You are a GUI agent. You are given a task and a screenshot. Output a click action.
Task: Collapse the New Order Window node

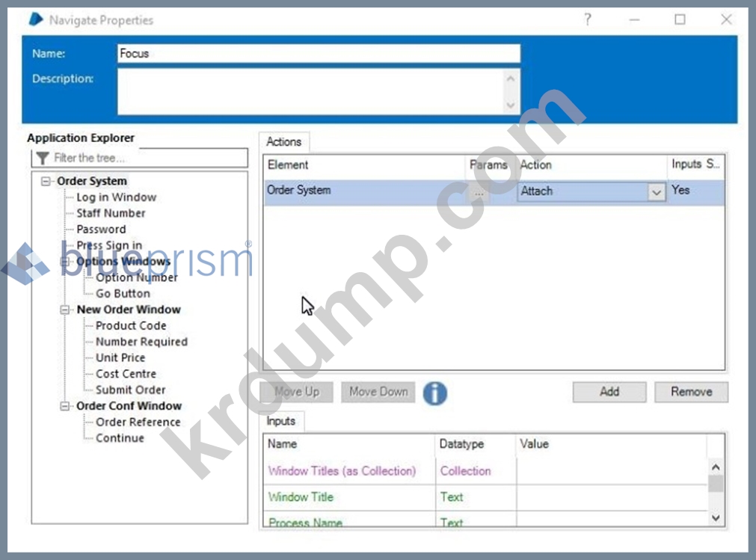click(x=67, y=310)
